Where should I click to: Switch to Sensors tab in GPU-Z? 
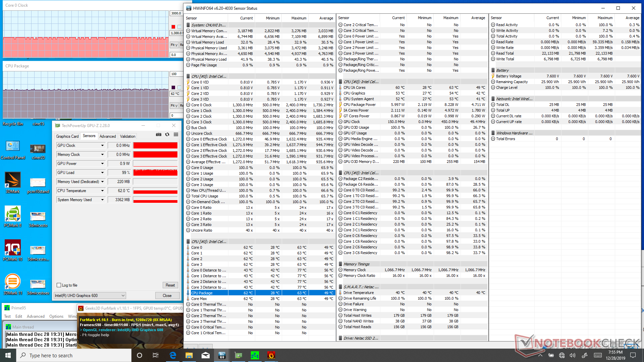89,136
